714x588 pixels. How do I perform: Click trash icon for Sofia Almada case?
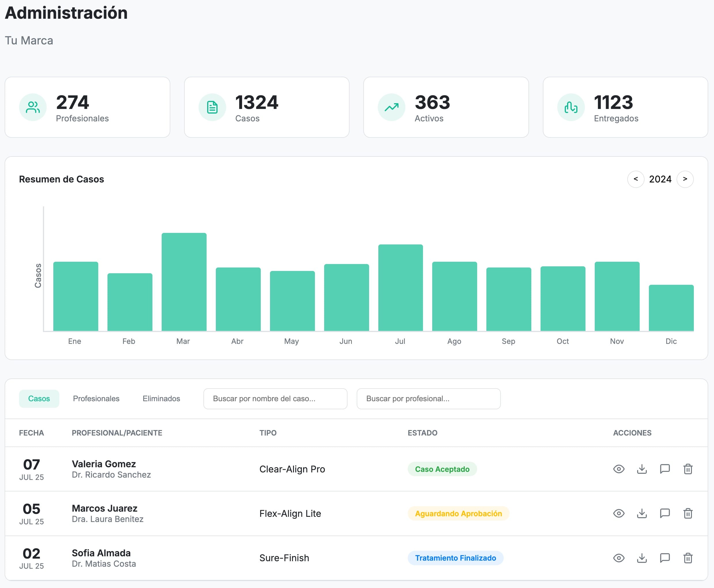tap(687, 557)
